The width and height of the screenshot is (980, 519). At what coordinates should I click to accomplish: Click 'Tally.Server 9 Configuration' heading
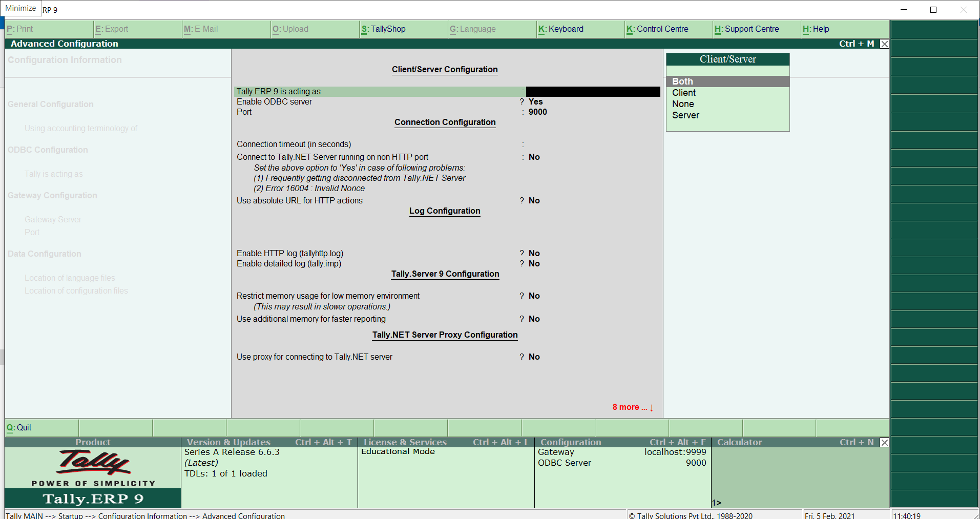pyautogui.click(x=445, y=274)
